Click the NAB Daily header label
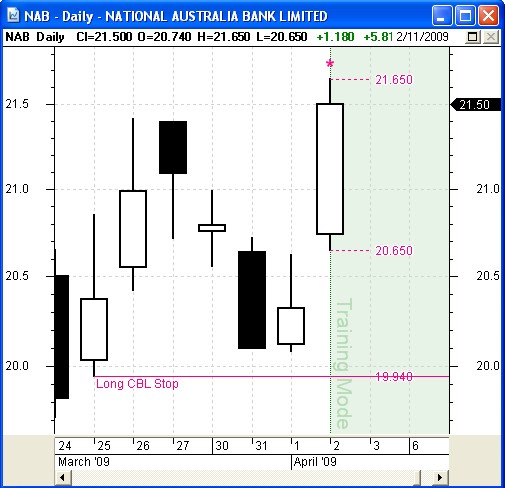 (x=35, y=37)
